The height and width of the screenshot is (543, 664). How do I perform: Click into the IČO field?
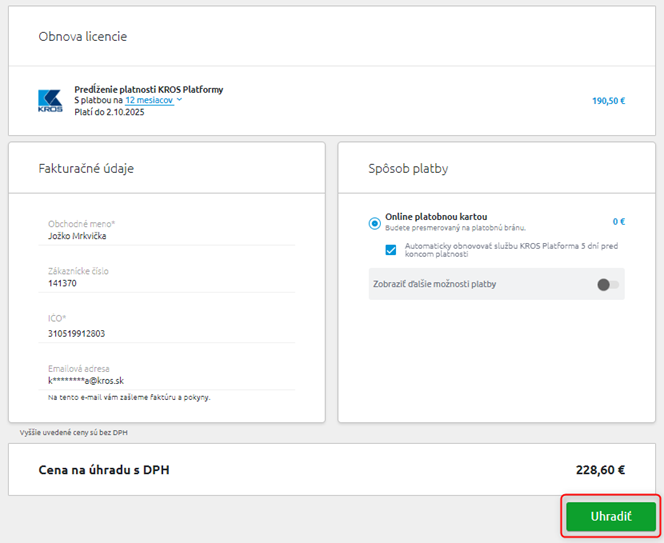point(170,333)
